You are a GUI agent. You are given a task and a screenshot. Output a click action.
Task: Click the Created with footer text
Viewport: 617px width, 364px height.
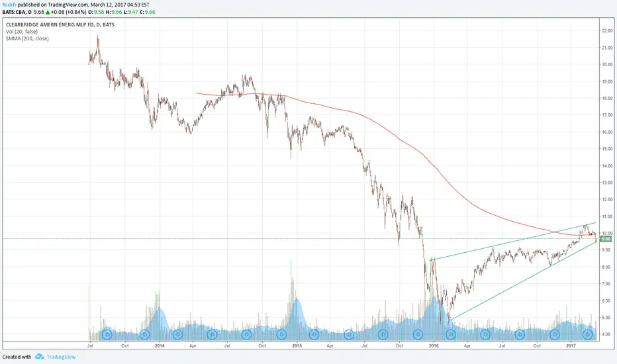pos(17,357)
